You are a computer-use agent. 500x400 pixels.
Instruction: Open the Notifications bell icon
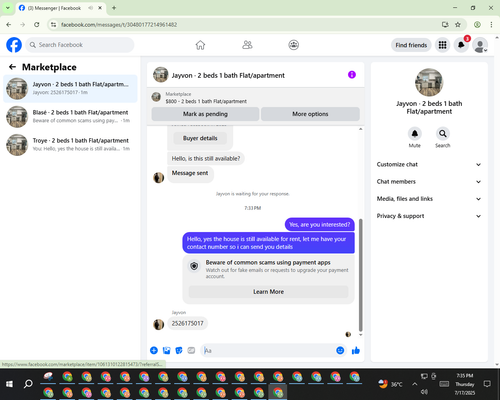tap(461, 45)
